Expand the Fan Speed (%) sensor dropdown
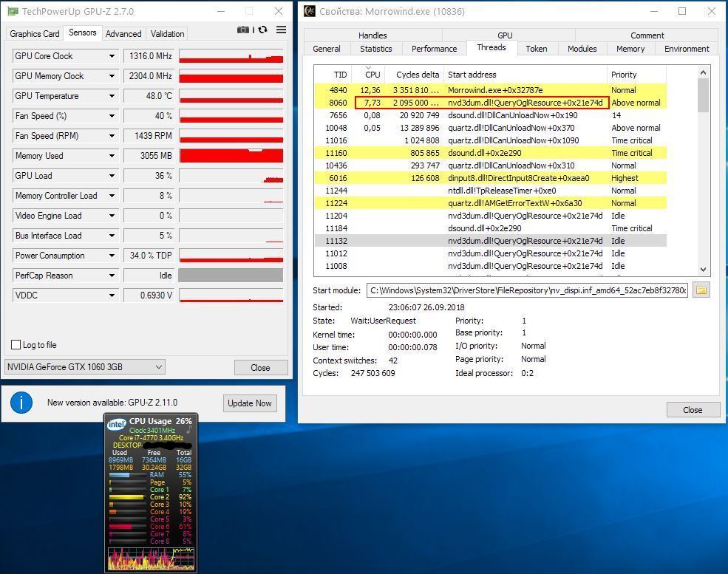The height and width of the screenshot is (574, 728). click(112, 116)
